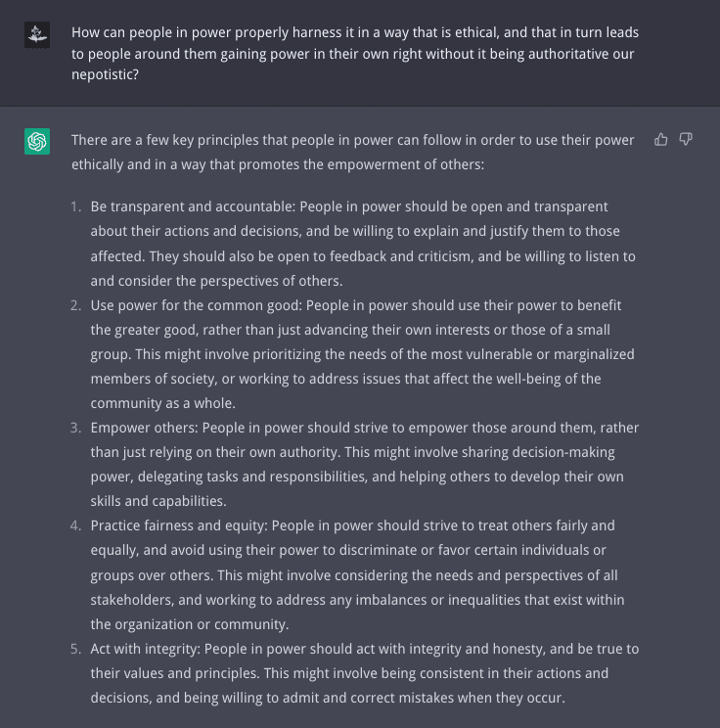Screen dimensions: 720x728
Task: Select the 'Act with integrity' heading text
Action: [x=146, y=649]
